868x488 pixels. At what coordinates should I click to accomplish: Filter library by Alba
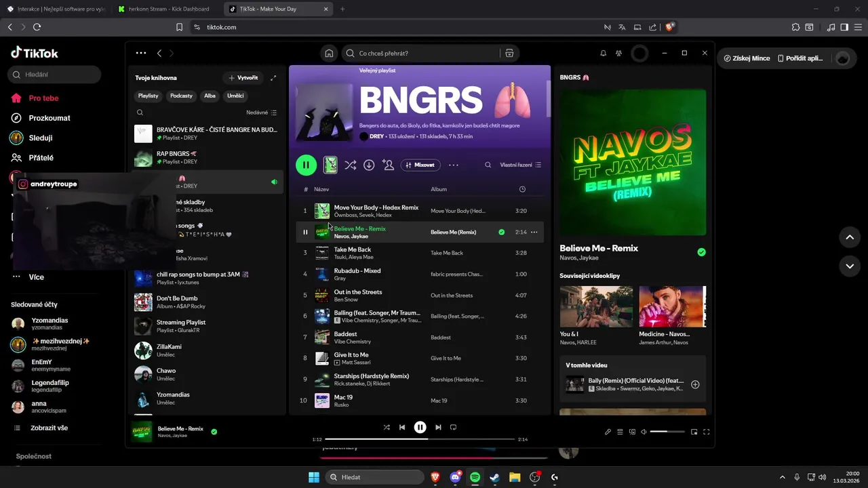[x=210, y=96]
